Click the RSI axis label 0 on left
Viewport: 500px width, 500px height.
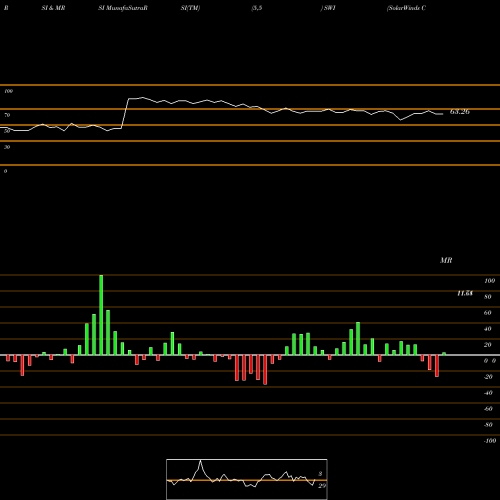pos(5,171)
